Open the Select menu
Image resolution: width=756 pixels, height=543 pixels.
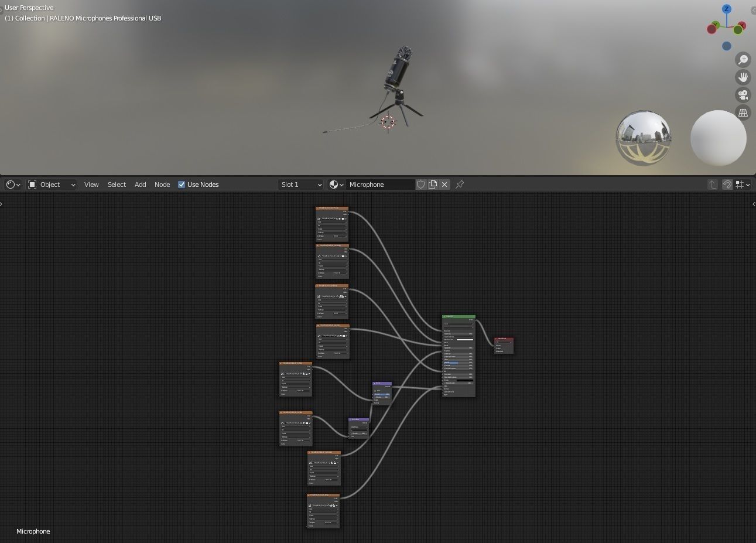[117, 185]
